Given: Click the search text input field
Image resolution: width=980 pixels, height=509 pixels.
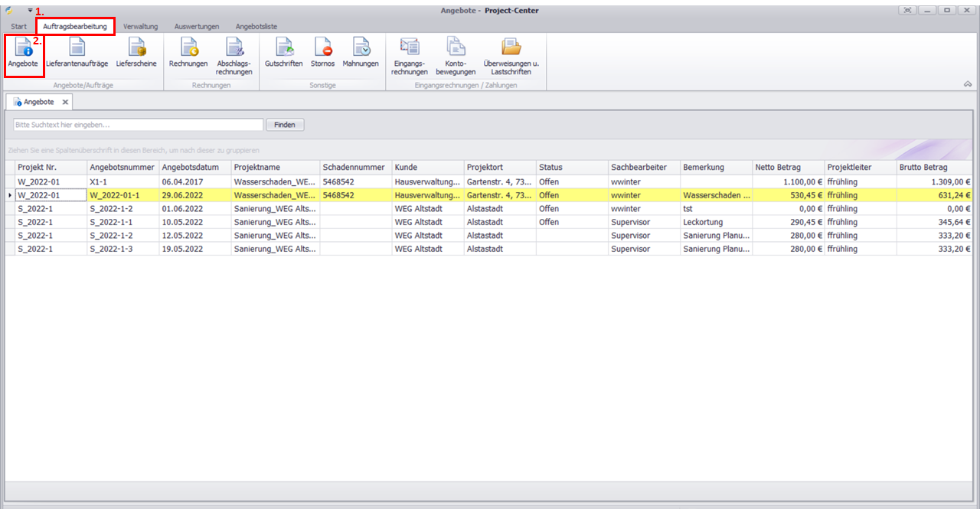Looking at the screenshot, I should coord(138,125).
